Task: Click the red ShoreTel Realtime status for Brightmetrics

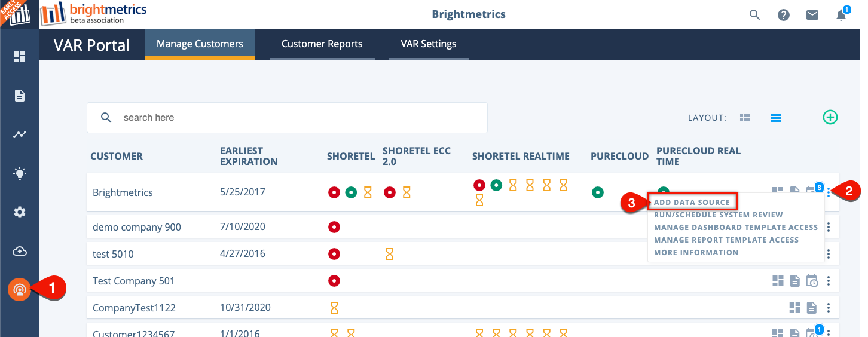Action: tap(479, 185)
